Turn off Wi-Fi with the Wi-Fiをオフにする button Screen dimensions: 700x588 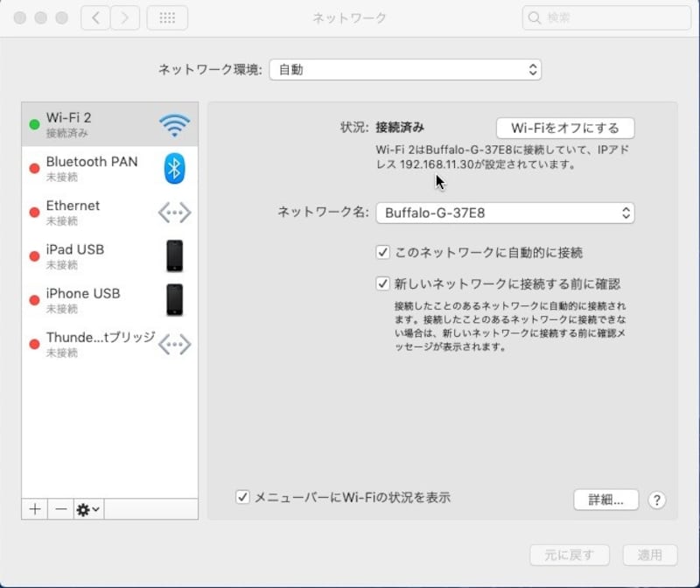[566, 127]
